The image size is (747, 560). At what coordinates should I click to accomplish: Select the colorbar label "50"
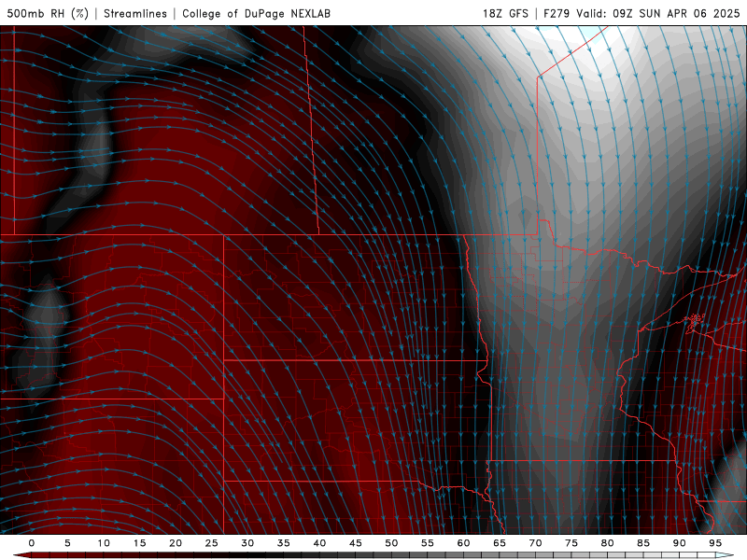[x=391, y=543]
